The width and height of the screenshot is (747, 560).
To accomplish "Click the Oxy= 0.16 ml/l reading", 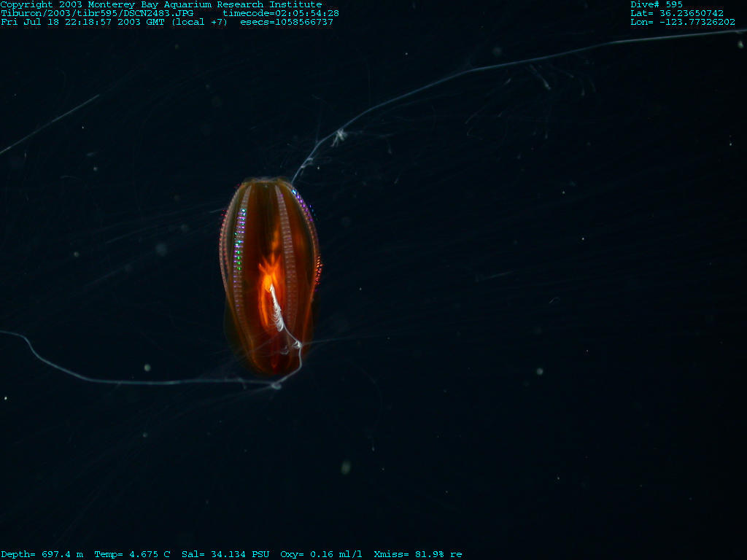I will 320,554.
